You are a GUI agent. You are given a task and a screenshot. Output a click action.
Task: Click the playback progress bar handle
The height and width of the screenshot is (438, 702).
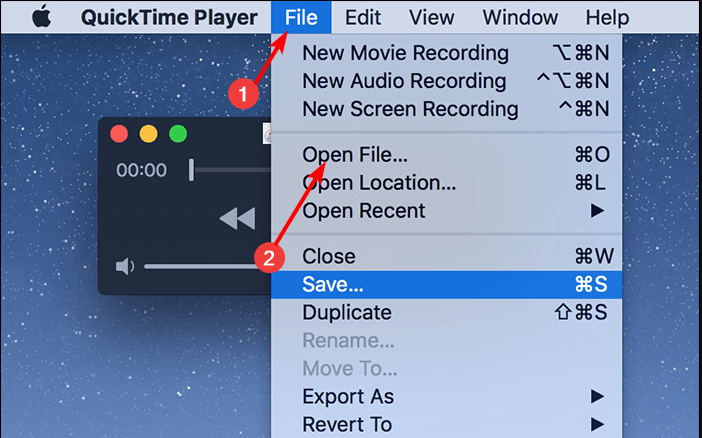pos(192,170)
